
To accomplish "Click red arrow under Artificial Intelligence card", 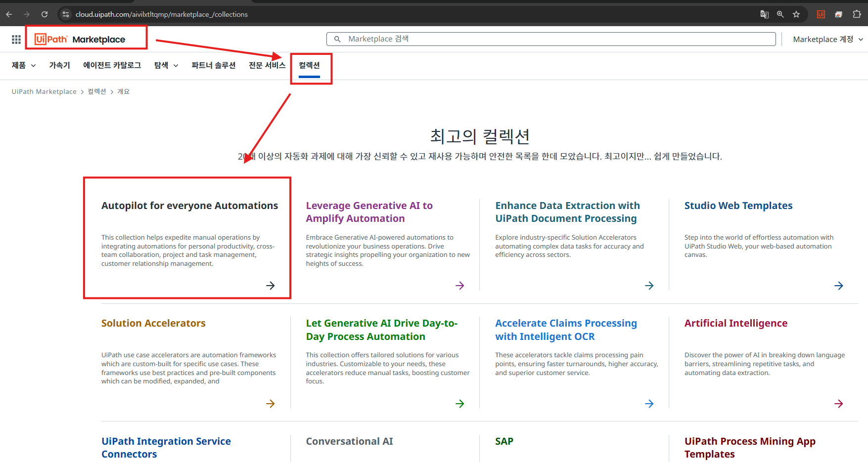I will pos(839,404).
